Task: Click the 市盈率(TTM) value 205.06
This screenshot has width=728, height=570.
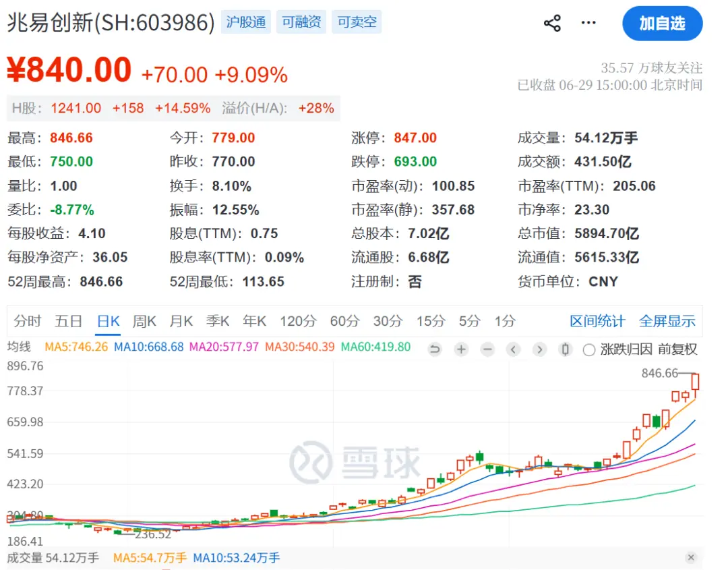Action: click(x=634, y=186)
